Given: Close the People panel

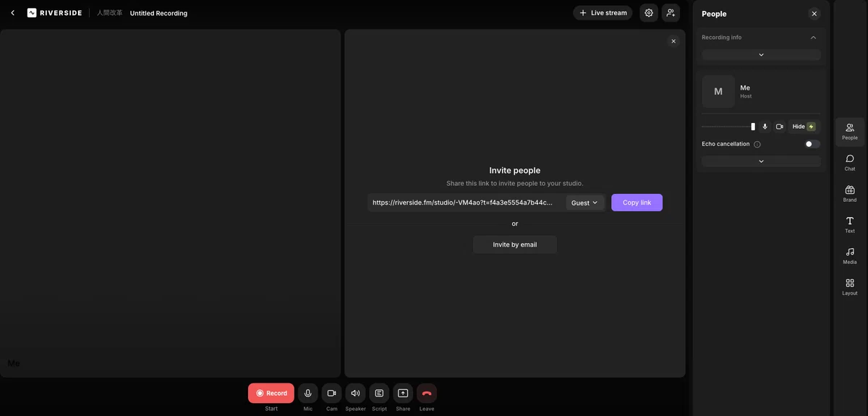Looking at the screenshot, I should tap(814, 14).
